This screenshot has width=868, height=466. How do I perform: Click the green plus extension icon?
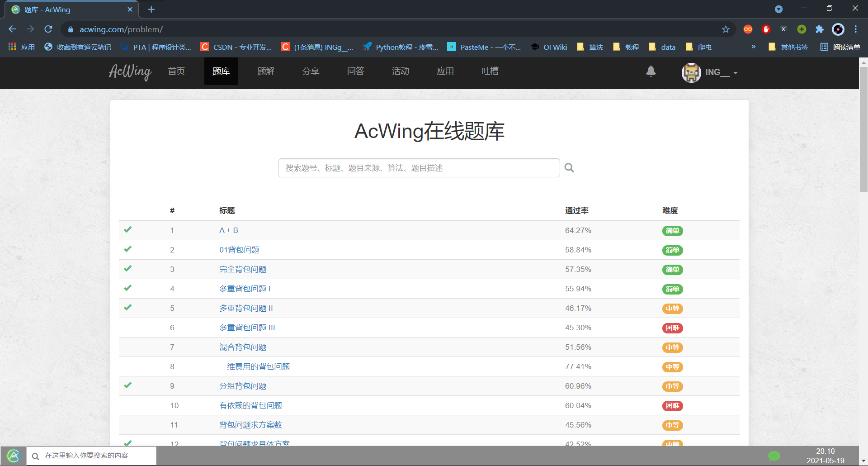click(x=802, y=29)
